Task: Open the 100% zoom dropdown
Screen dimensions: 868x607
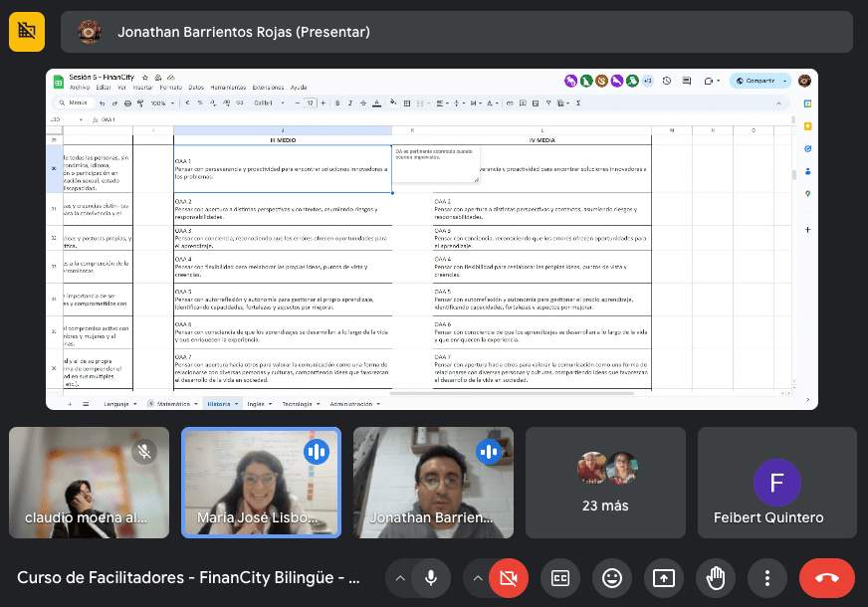Action: (163, 103)
